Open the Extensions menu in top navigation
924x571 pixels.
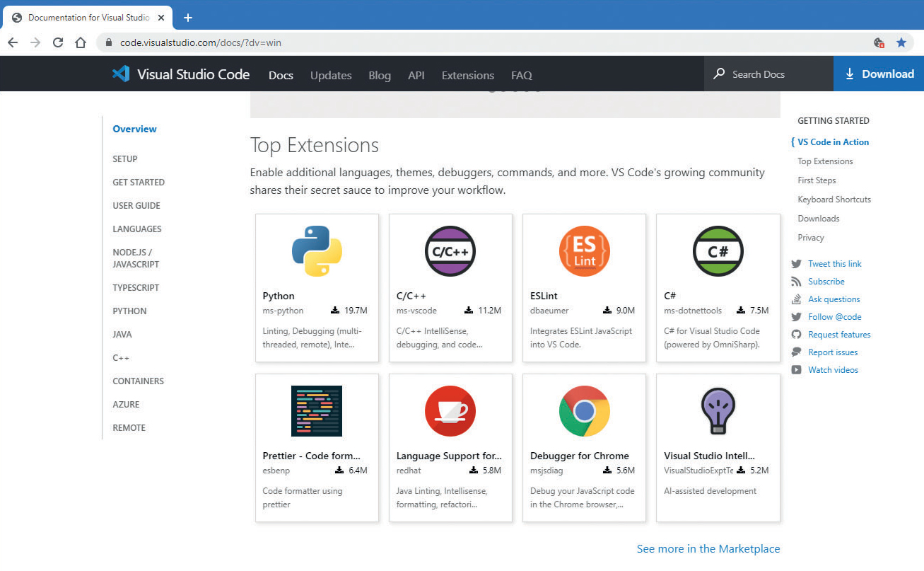pyautogui.click(x=467, y=75)
